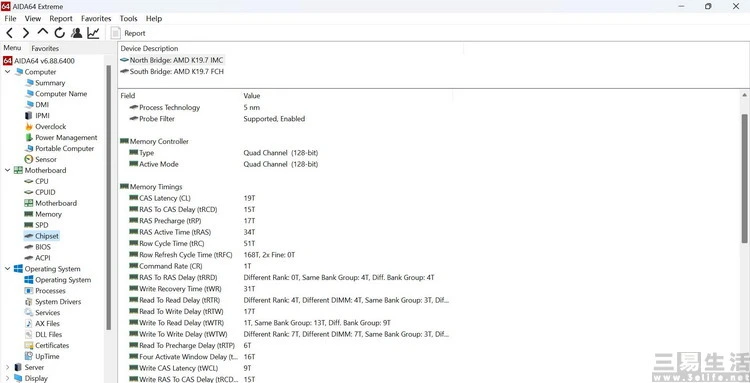This screenshot has height=383, width=750.
Task: Switch to the Menu tab in sidebar
Action: click(12, 48)
